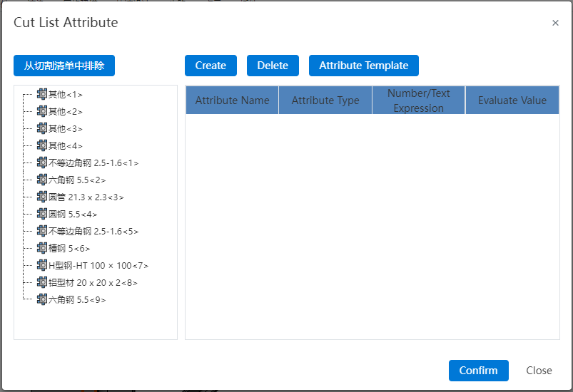
Task: Select tree item 其他<4>
Action: [x=66, y=146]
